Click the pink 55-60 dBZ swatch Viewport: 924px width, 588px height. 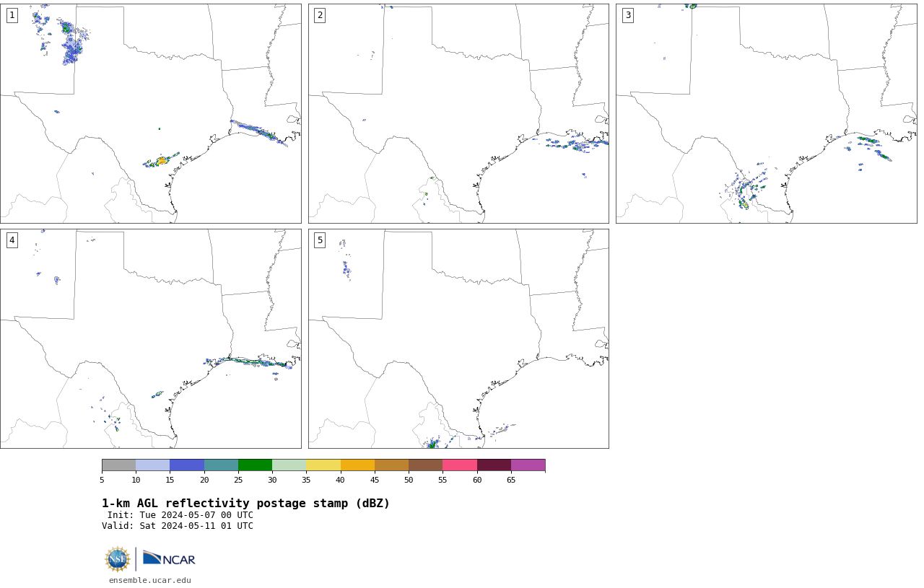pyautogui.click(x=460, y=465)
